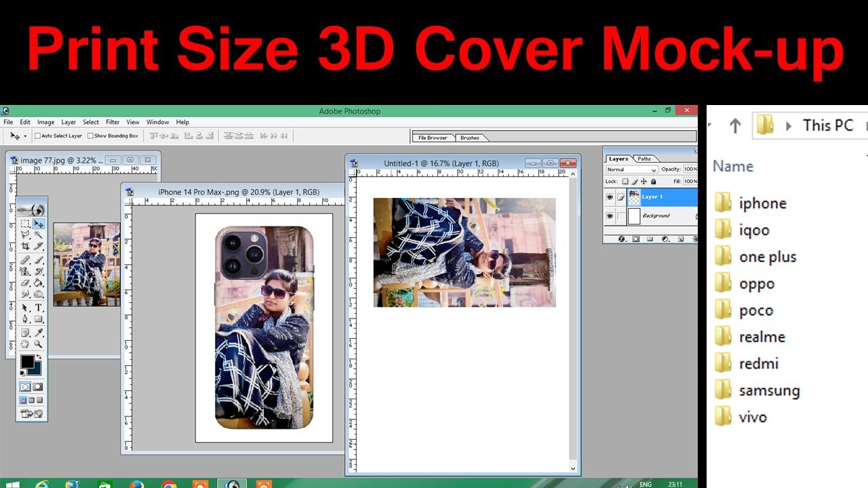Select the Hand tool
The width and height of the screenshot is (868, 488).
click(25, 344)
